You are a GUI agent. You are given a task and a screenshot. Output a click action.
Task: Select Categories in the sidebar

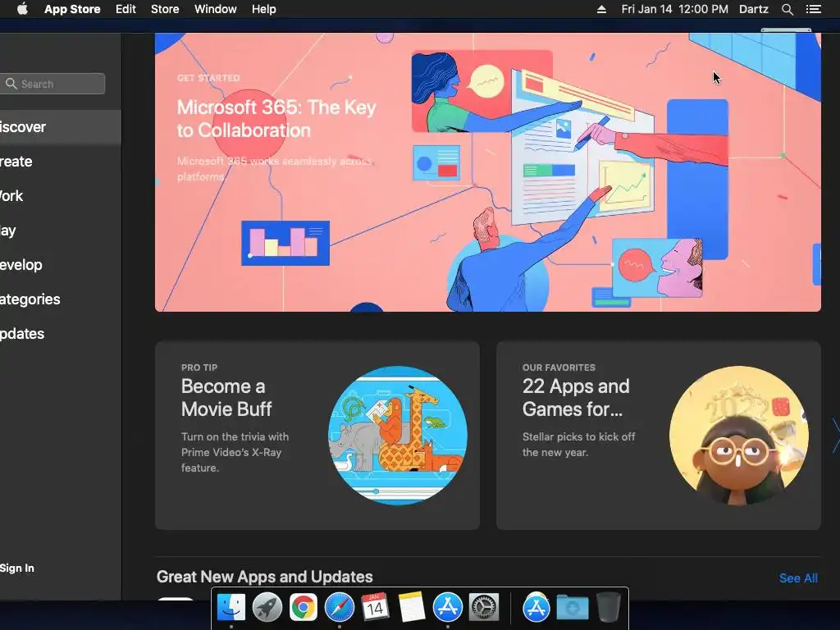tap(61, 299)
